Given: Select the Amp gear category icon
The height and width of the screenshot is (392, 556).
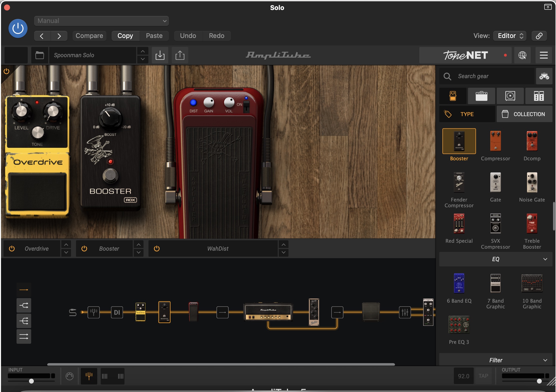Looking at the screenshot, I should (481, 96).
